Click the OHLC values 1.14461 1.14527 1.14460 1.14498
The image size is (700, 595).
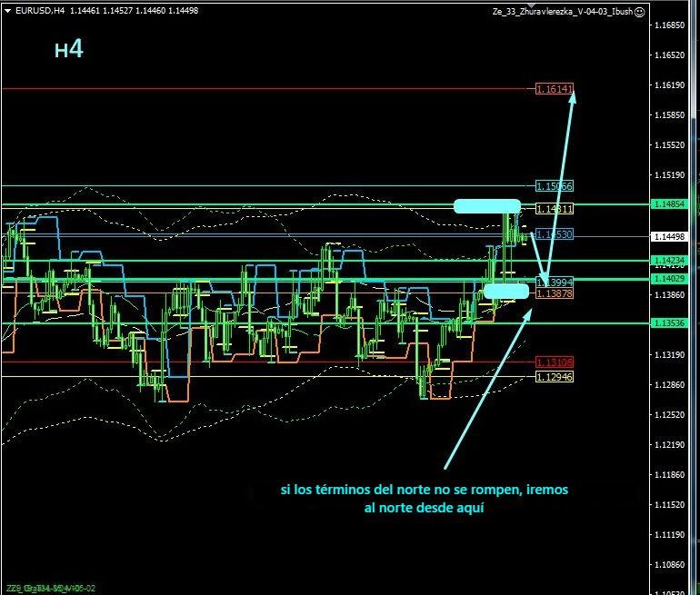coord(134,11)
